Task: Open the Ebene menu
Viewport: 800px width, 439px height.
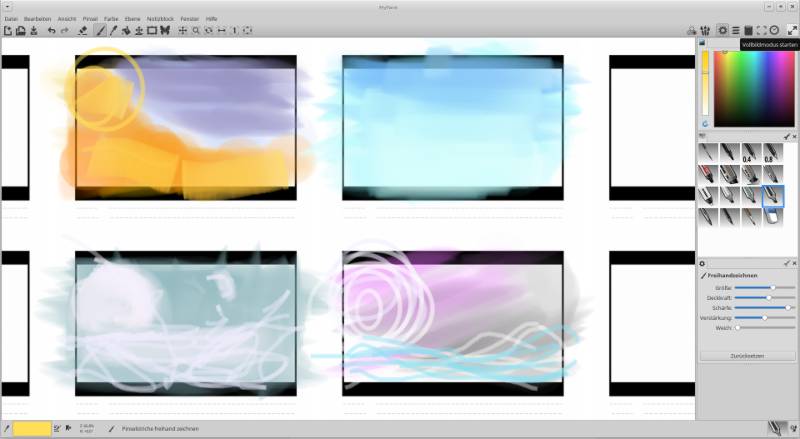Action: [132, 19]
